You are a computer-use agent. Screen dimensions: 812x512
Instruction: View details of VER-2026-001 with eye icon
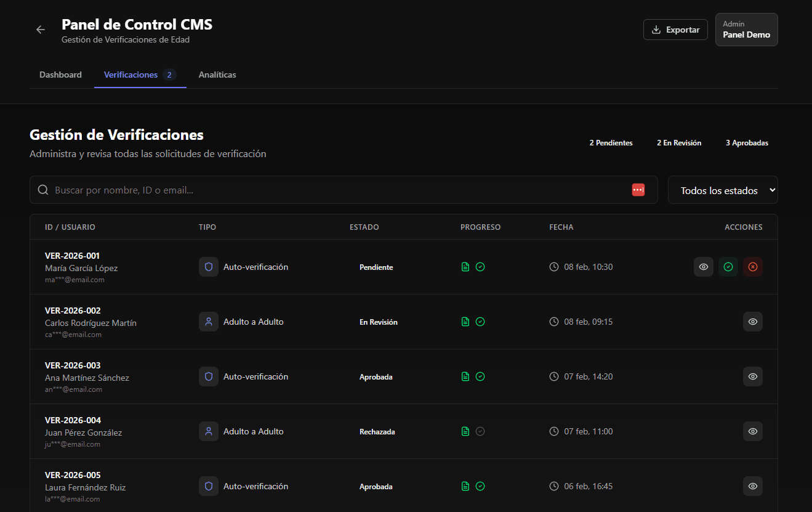coord(704,267)
